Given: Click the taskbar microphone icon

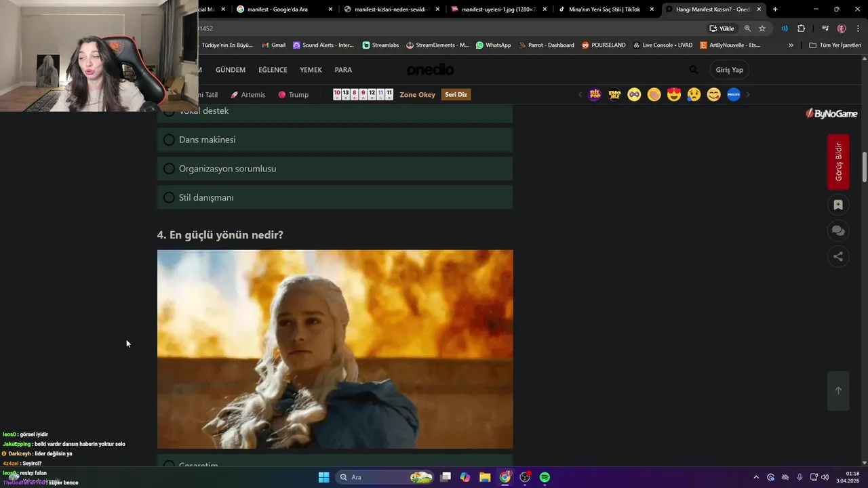Looking at the screenshot, I should (x=800, y=477).
